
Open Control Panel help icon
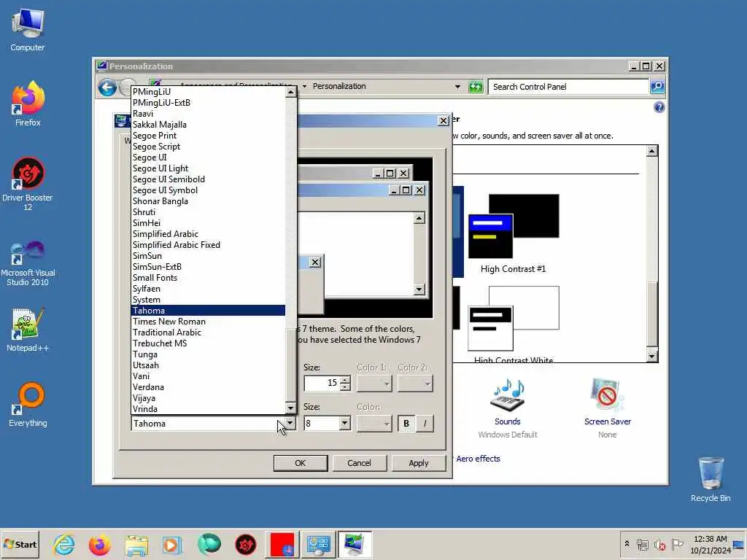point(659,107)
